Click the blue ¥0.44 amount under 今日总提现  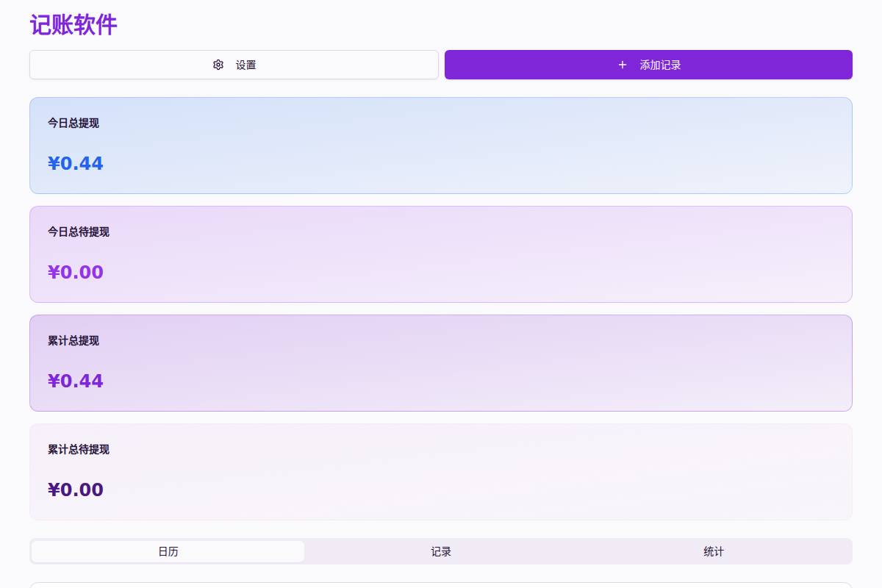tap(76, 163)
